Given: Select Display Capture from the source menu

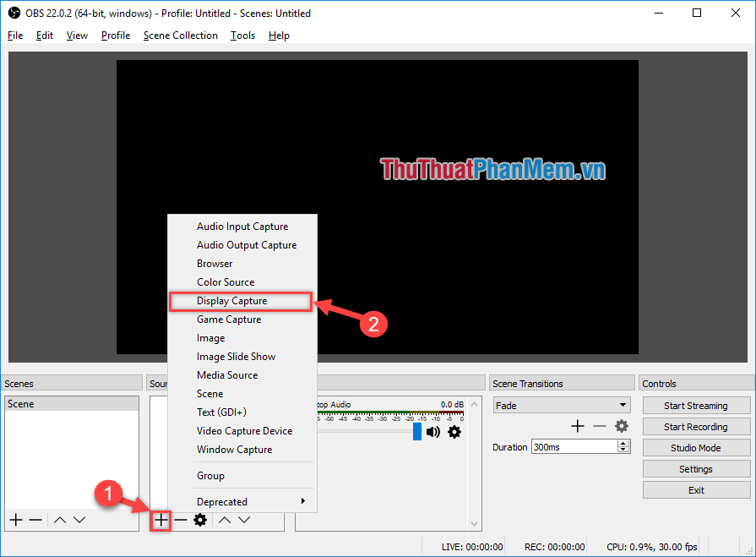Looking at the screenshot, I should click(231, 300).
